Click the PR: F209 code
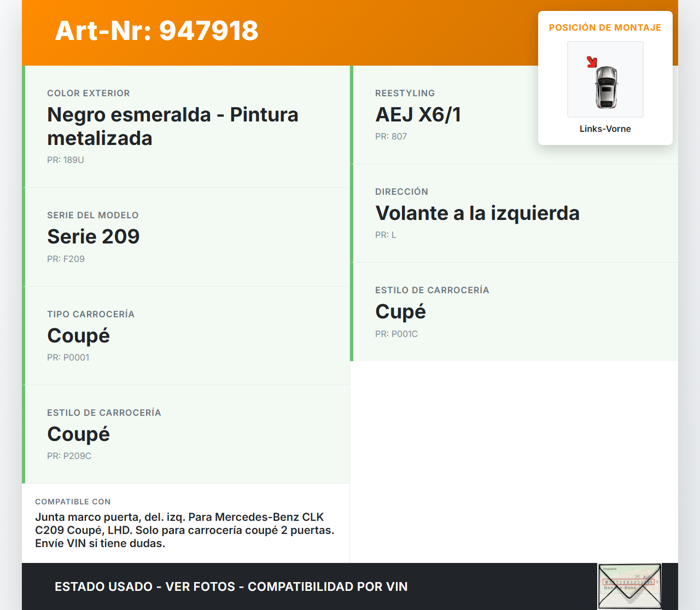The image size is (700, 610). pyautogui.click(x=66, y=259)
